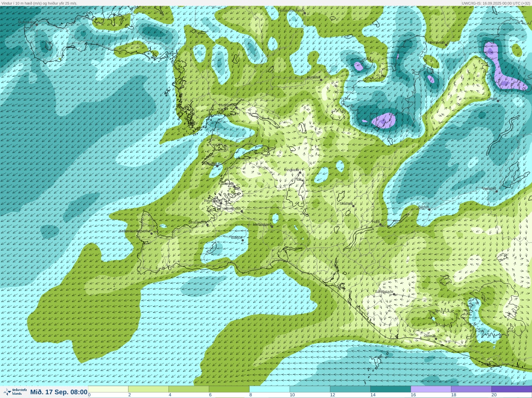Click the Húsafell station label
The height and width of the screenshot is (398, 532).
314,77
